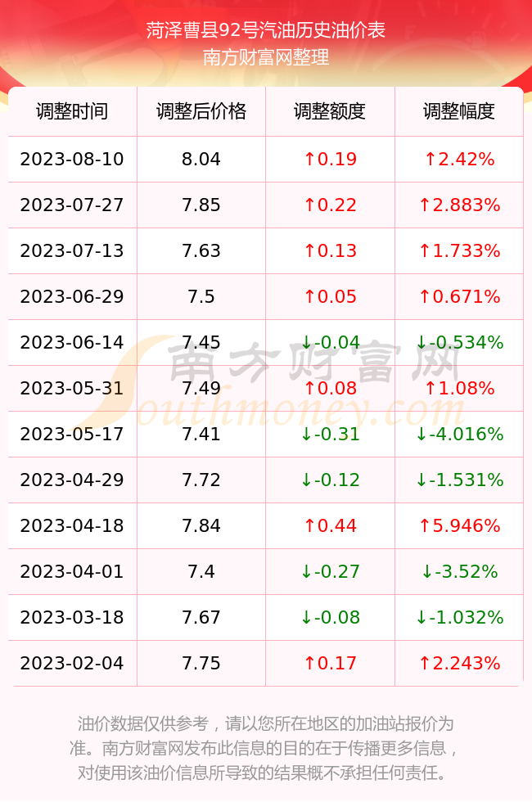Click the 南方财富网整理 subtitle text
This screenshot has height=802, width=532.
pos(266,57)
